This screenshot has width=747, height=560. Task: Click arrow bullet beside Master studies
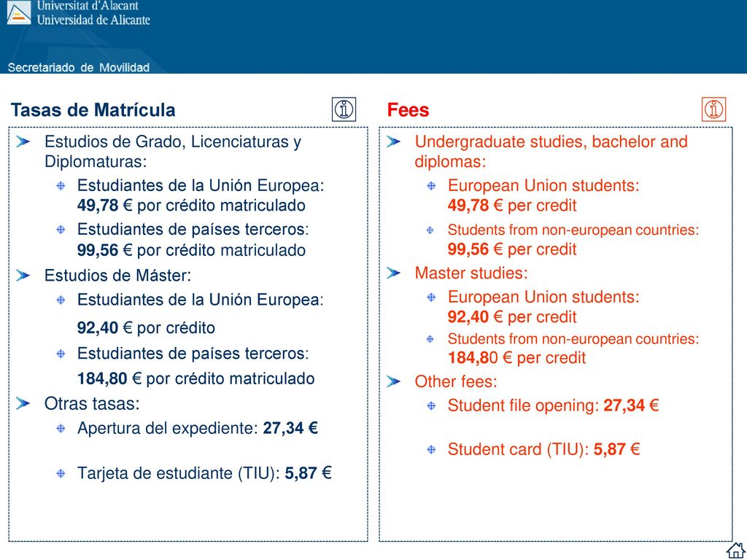pos(393,273)
